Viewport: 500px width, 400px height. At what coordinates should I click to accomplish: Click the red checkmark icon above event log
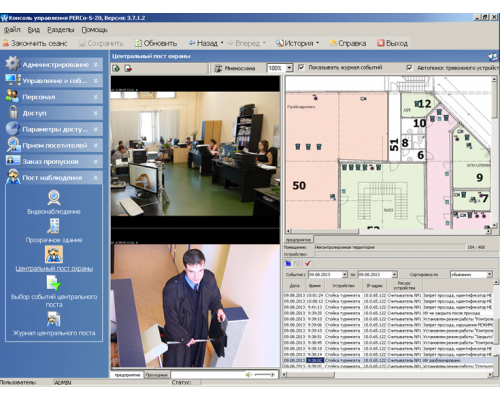(308, 263)
